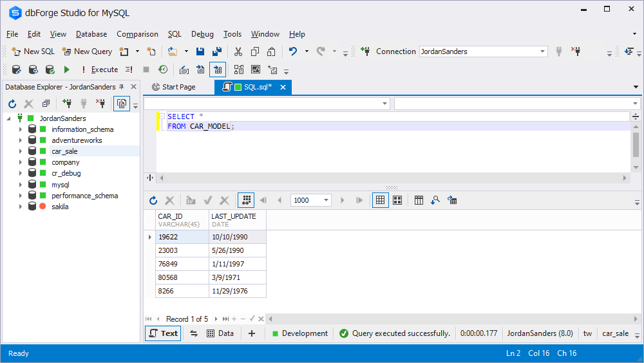This screenshot has height=363, width=644.
Task: Click the execution history clock icon
Action: (x=163, y=70)
